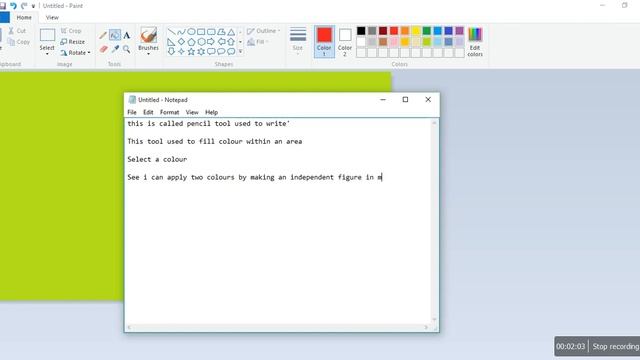Click the Cut button
The image size is (640, 360).
tap(17, 31)
